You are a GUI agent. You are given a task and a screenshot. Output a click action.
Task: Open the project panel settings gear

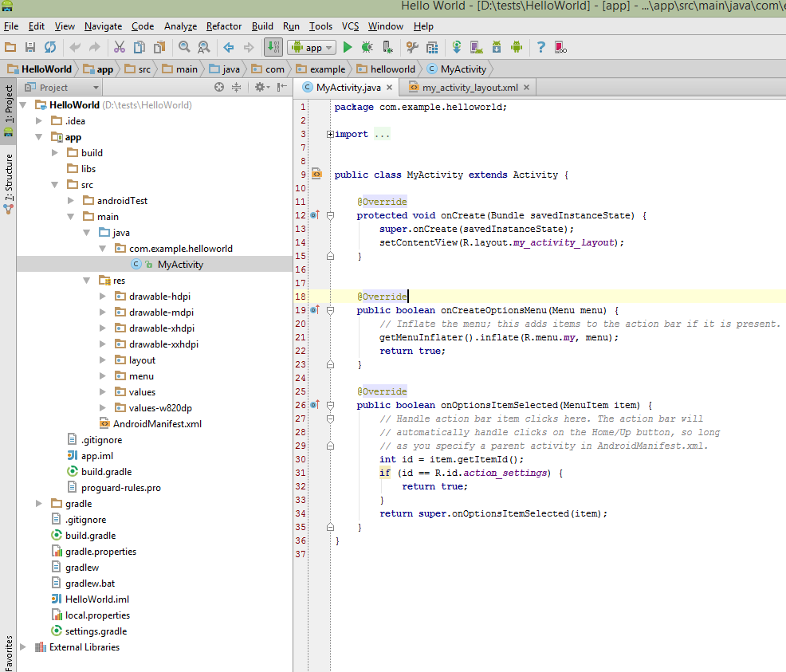point(260,88)
